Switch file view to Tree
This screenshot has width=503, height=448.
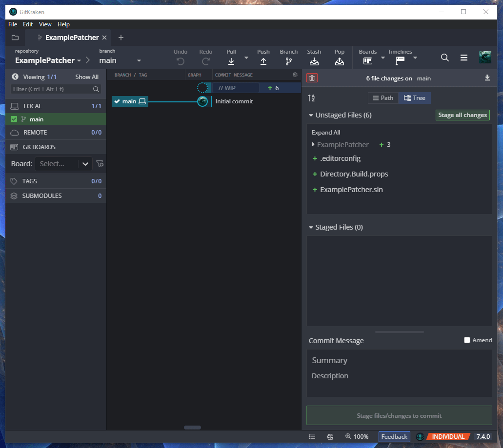coord(415,97)
